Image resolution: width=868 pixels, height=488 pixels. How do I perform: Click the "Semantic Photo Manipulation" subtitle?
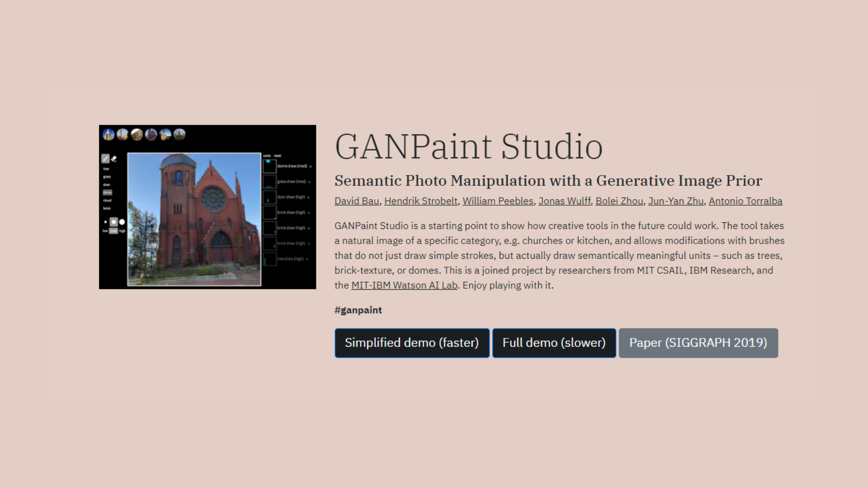click(548, 180)
